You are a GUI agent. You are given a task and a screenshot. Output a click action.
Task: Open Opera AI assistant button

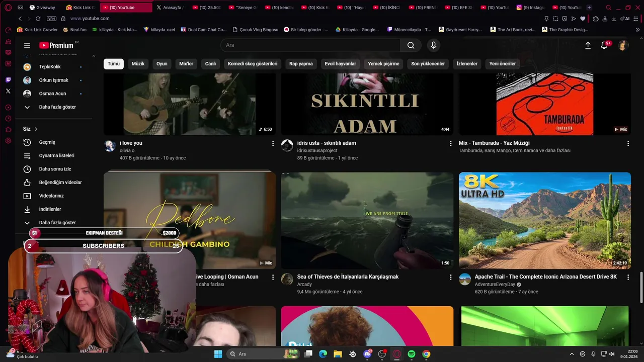pos(625,19)
